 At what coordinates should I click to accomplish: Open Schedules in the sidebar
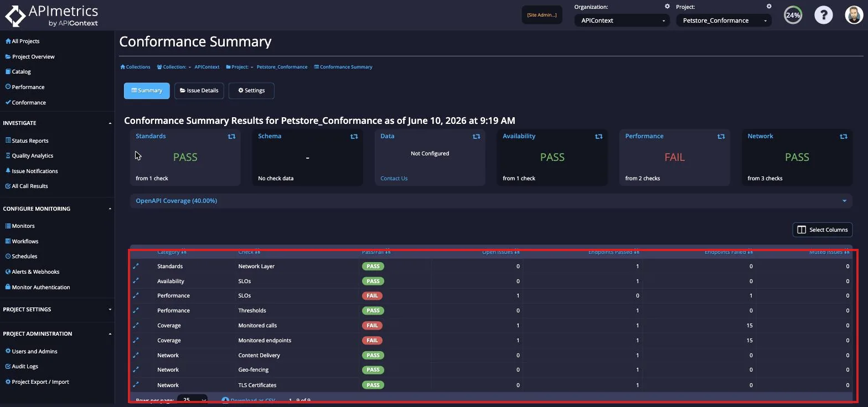[x=21, y=256]
